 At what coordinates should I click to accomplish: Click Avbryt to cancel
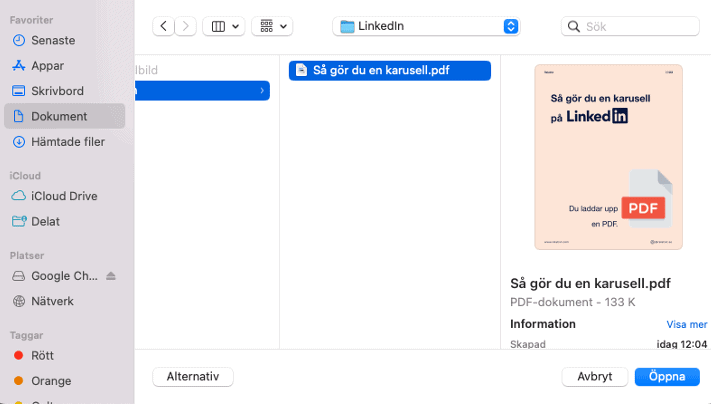point(595,377)
